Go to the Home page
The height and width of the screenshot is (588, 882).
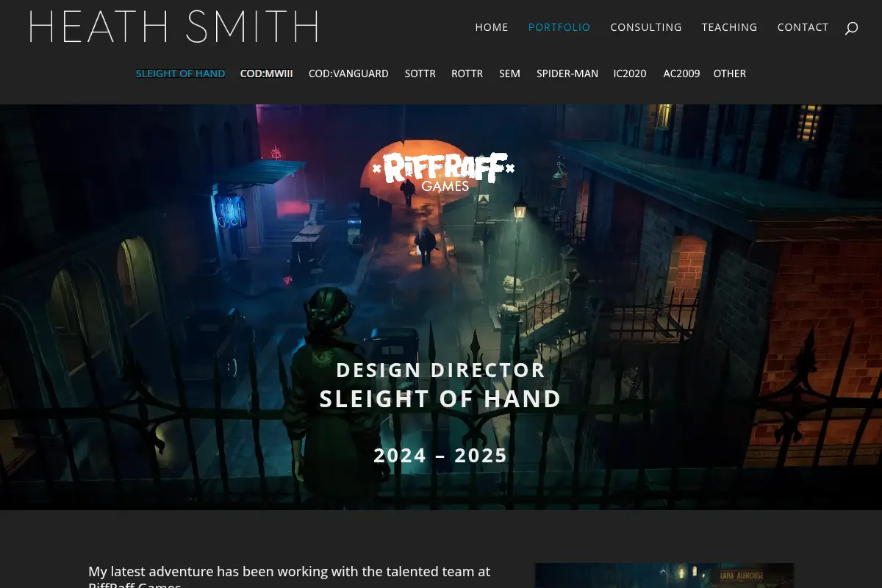pyautogui.click(x=492, y=27)
